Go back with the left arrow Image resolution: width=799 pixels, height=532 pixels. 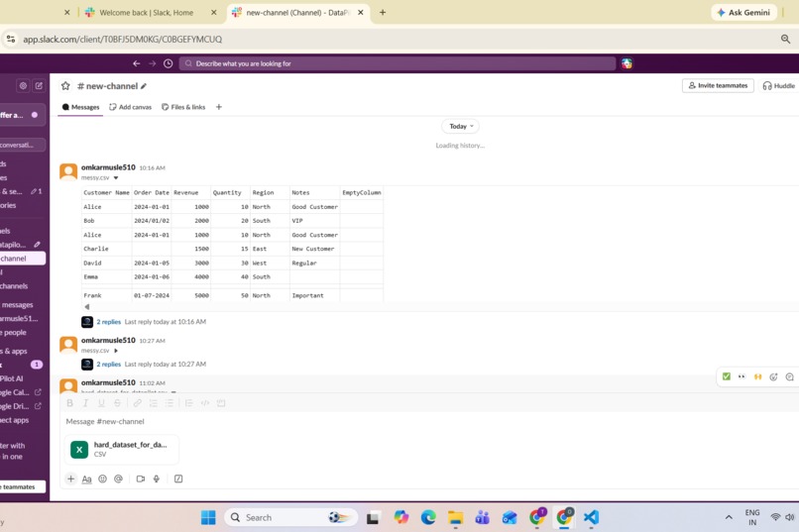[136, 63]
